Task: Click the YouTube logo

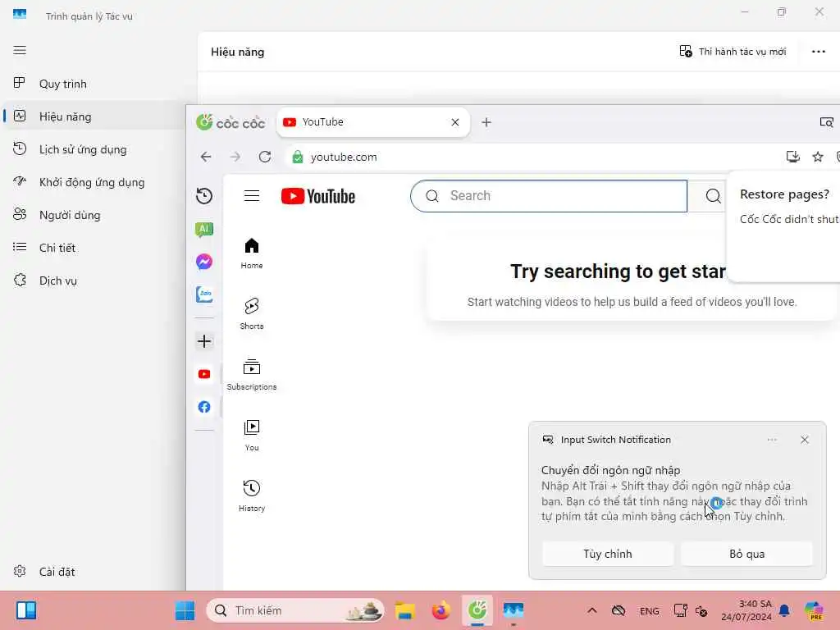Action: [x=318, y=196]
